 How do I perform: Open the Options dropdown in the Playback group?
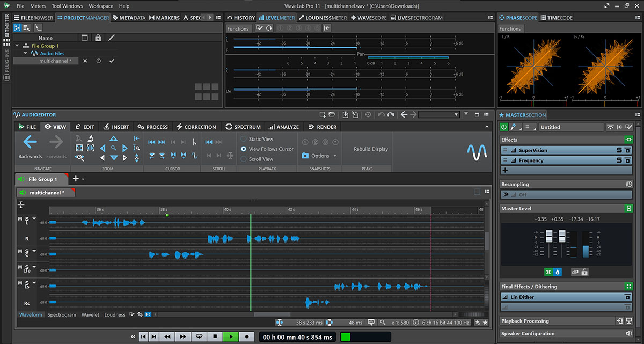[x=319, y=155]
